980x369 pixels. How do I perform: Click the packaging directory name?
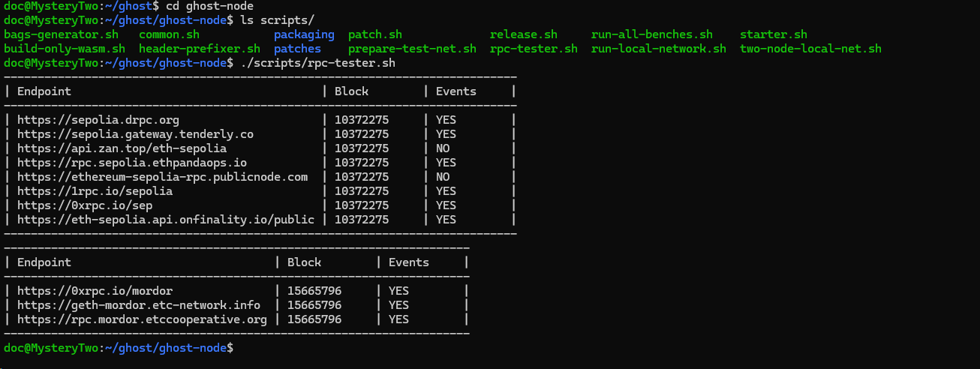click(x=304, y=34)
